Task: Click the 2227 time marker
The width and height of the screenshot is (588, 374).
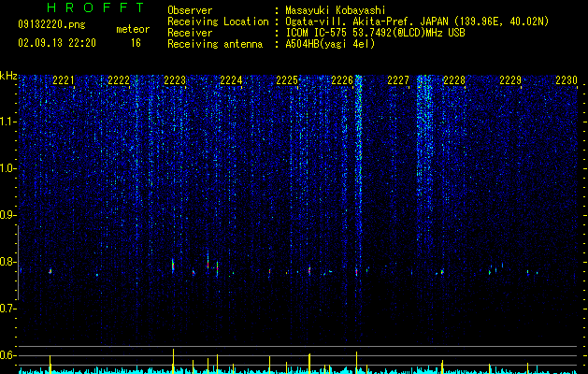Action: coord(398,80)
